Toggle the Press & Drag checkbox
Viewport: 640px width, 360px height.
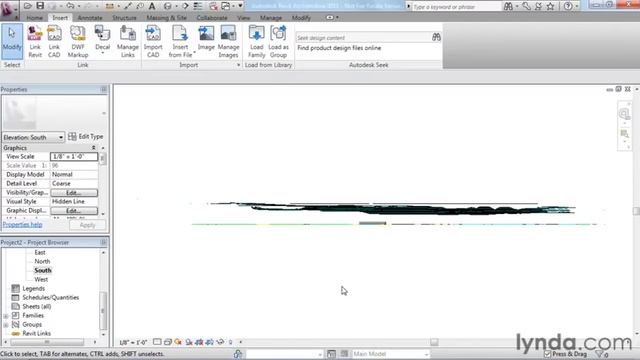(x=548, y=354)
